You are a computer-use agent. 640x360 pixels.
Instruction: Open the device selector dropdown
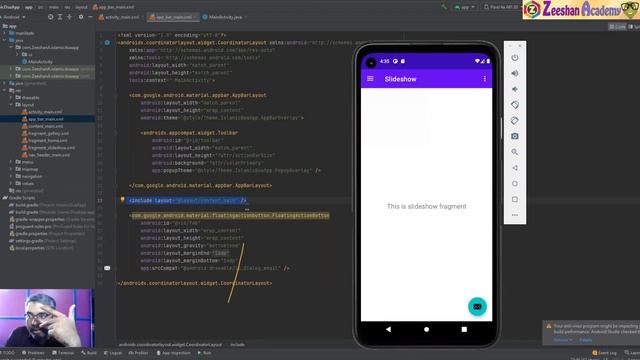point(501,7)
